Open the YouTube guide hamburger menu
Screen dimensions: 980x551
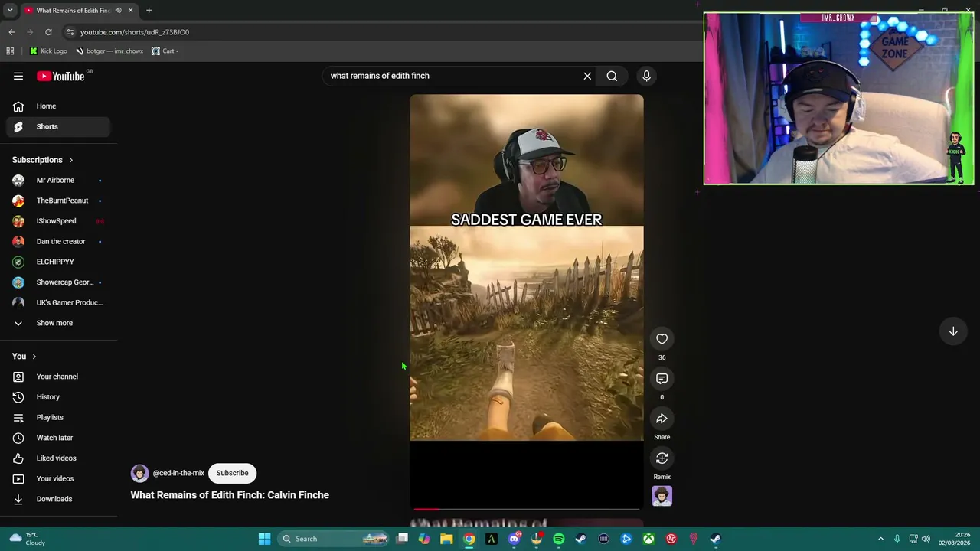[x=18, y=76]
